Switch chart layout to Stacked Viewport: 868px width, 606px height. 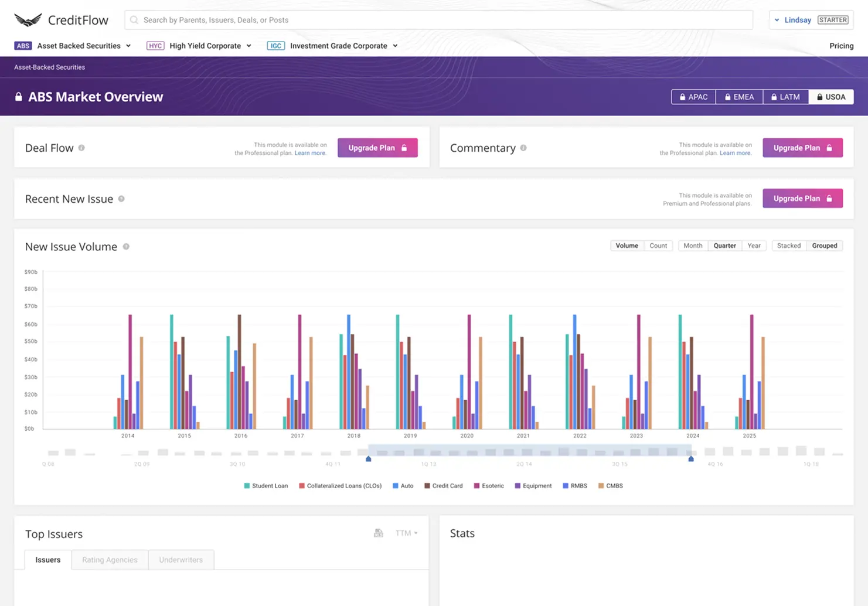788,246
